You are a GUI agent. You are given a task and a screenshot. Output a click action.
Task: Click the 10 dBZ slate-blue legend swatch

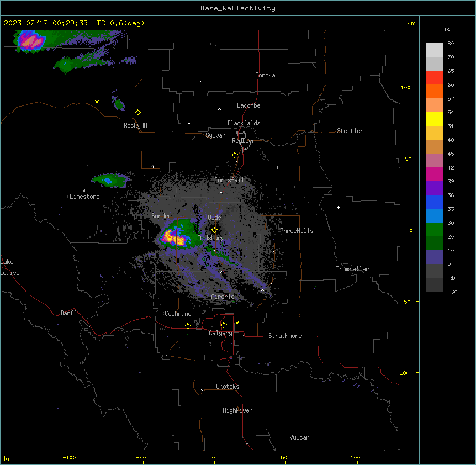point(434,257)
